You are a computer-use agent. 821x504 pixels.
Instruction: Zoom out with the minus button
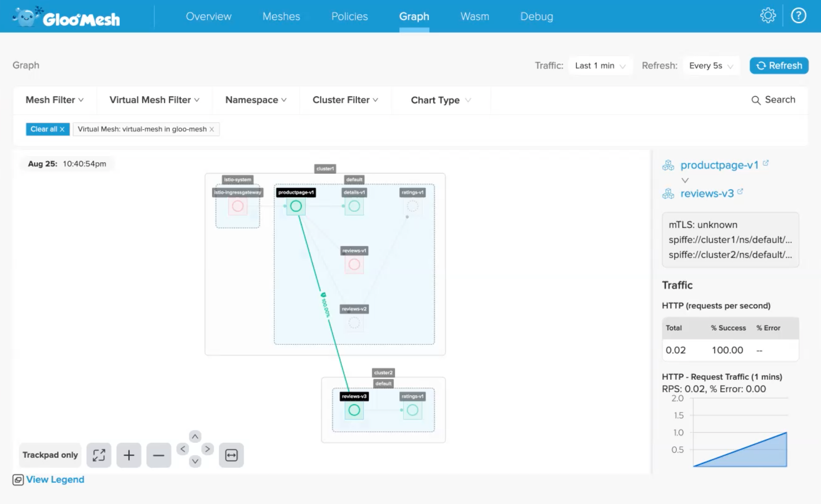tap(159, 455)
